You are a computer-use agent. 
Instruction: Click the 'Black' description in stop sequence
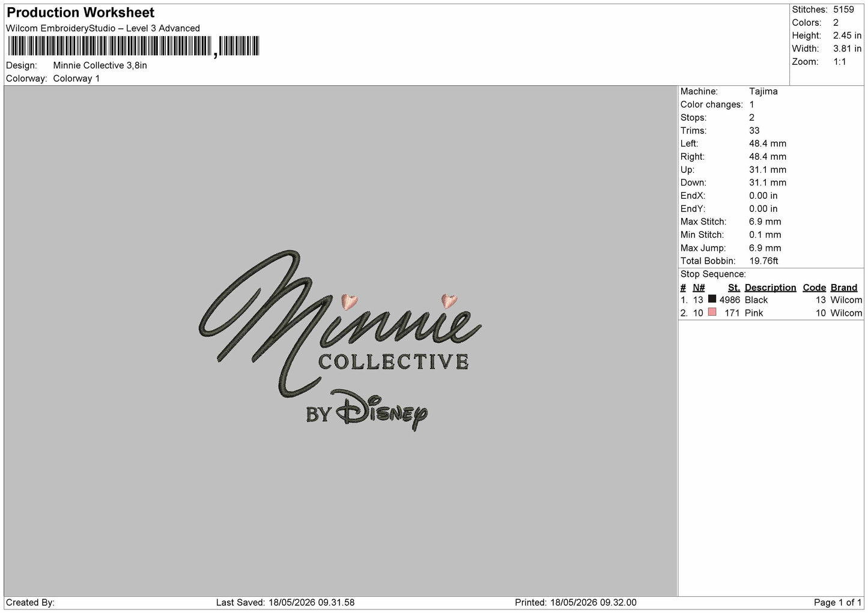click(x=756, y=300)
